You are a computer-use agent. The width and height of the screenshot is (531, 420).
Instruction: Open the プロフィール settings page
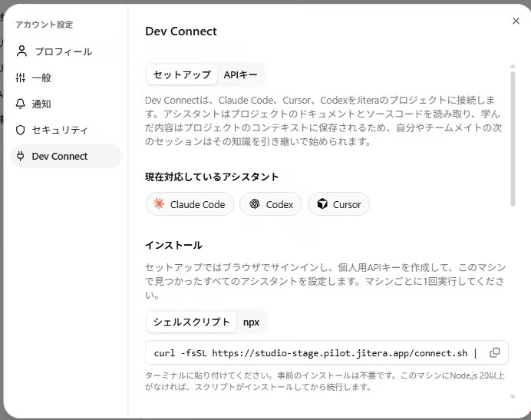pos(67,51)
